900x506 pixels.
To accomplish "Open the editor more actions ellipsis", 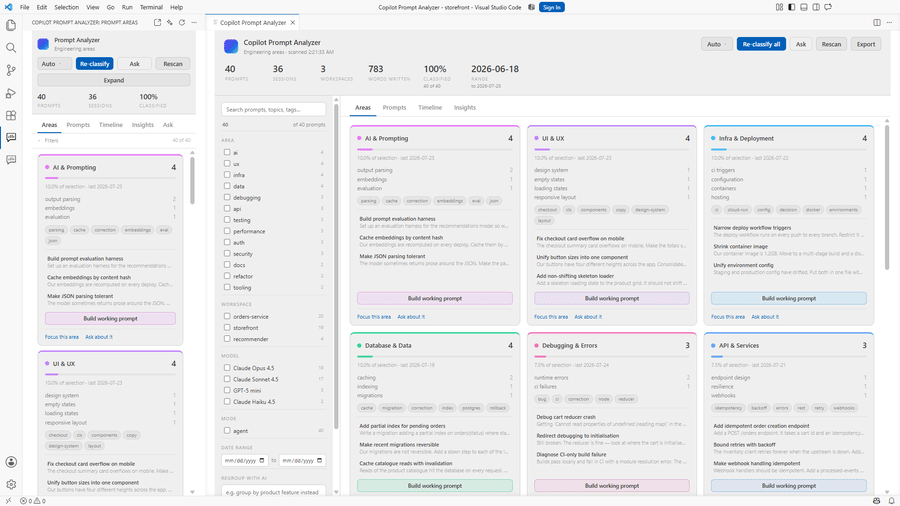I will (x=890, y=22).
